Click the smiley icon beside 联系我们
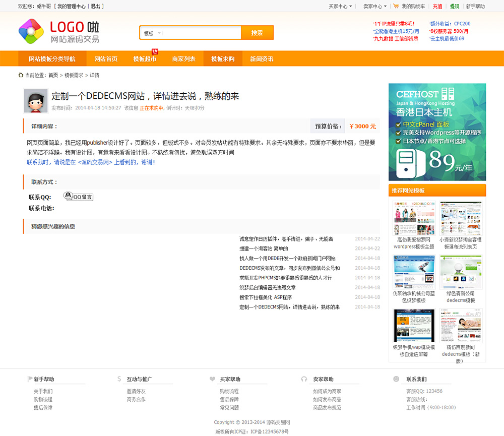 (396, 379)
